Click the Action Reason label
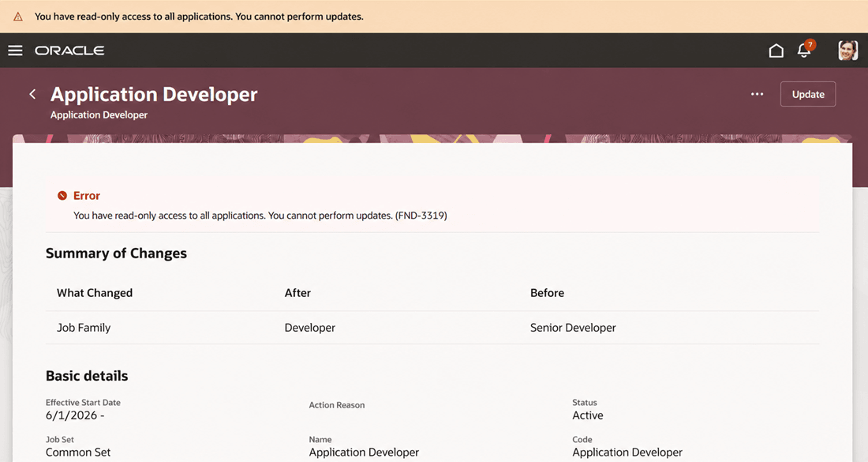Viewport: 868px width, 462px height. click(x=337, y=405)
